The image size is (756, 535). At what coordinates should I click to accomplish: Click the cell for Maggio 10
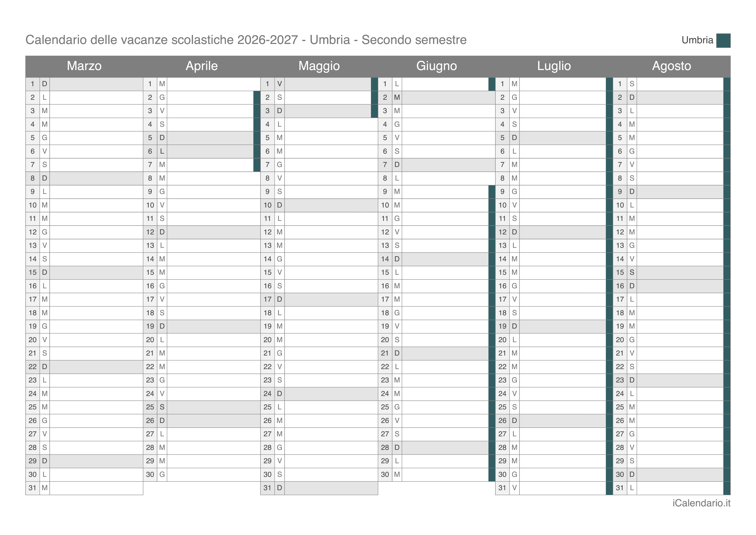(331, 205)
